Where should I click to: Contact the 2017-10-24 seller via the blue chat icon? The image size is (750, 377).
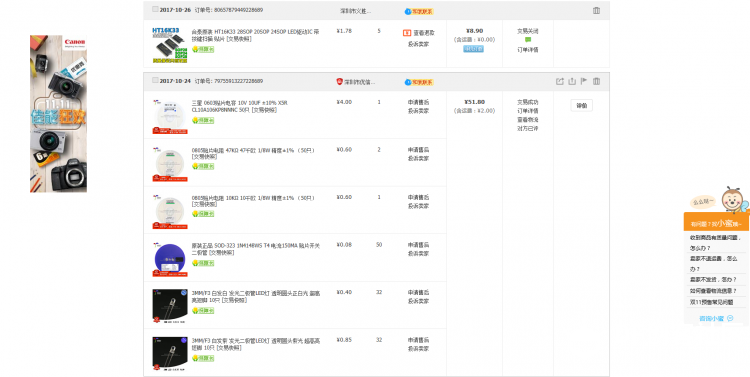[x=419, y=82]
